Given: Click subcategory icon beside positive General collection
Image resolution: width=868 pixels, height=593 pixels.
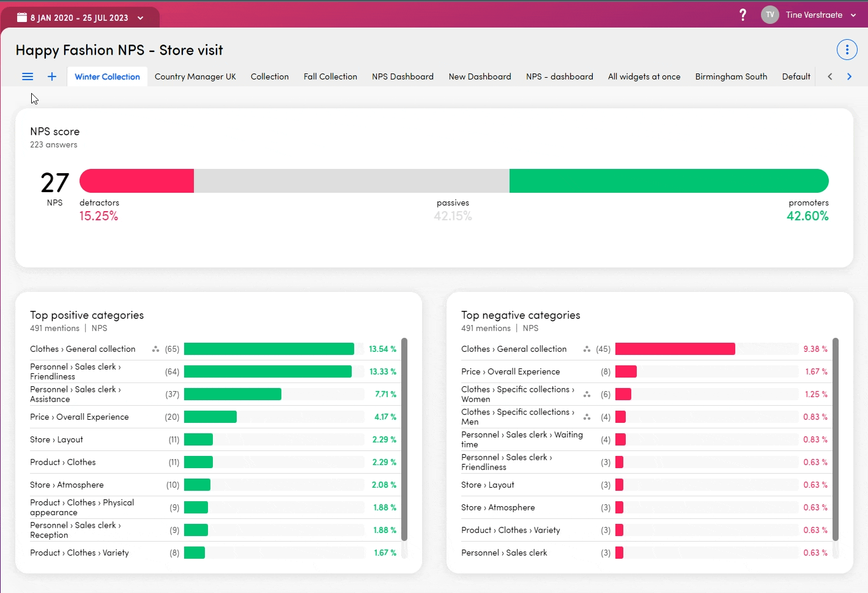Looking at the screenshot, I should point(155,349).
